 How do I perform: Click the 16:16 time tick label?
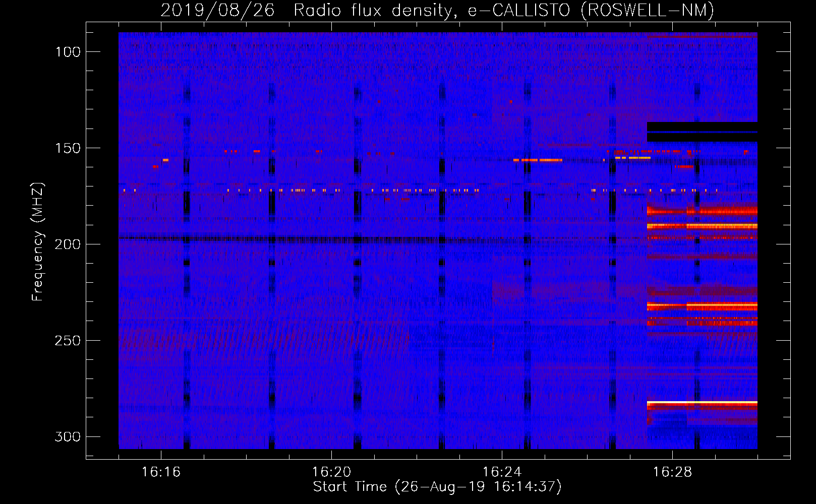161,472
